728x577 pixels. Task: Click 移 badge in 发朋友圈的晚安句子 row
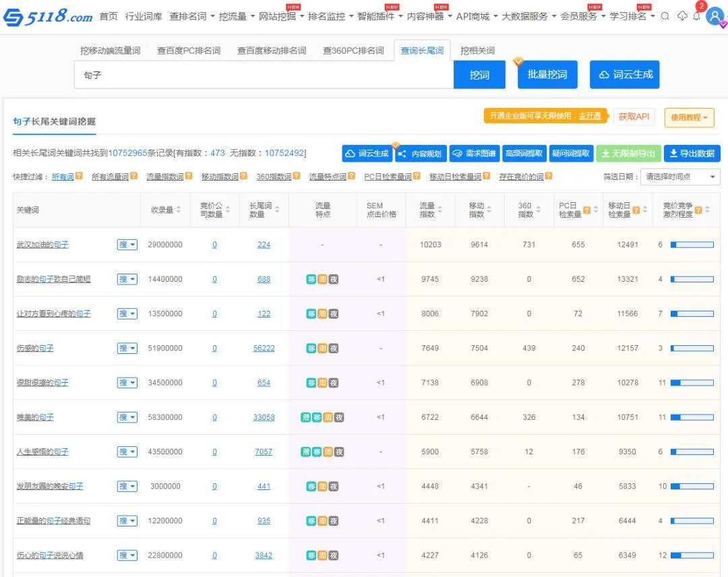[x=311, y=486]
